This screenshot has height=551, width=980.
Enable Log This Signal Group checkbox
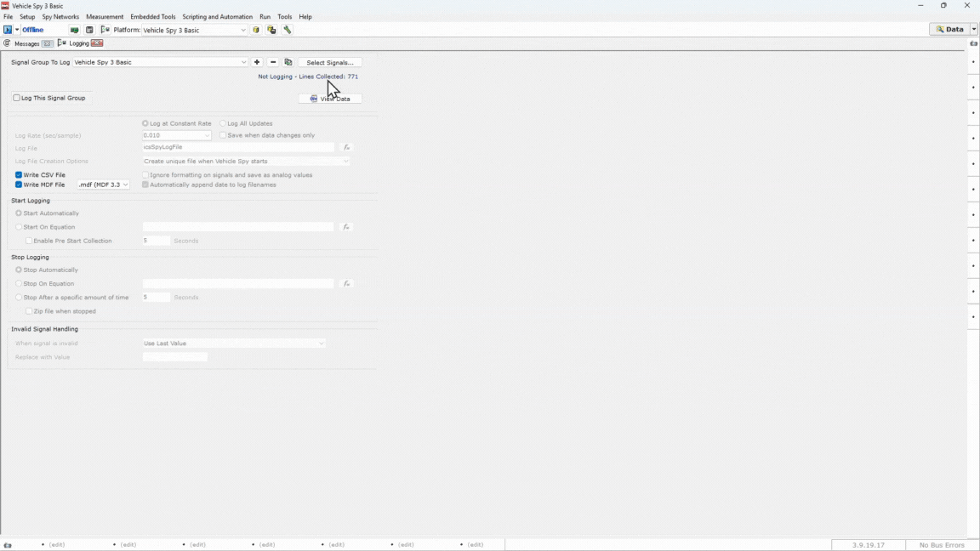coord(16,98)
